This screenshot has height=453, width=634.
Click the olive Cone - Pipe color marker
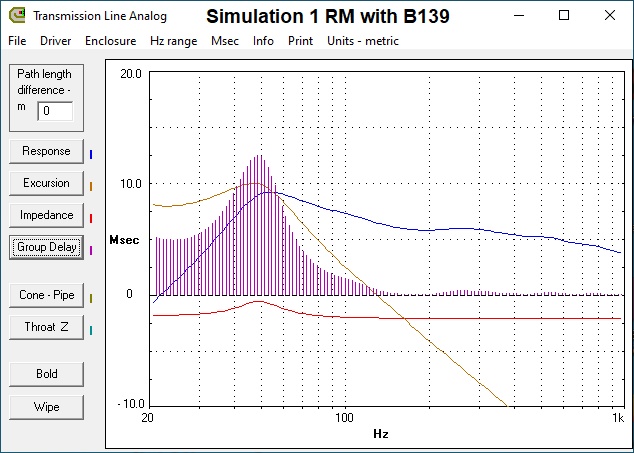(91, 298)
